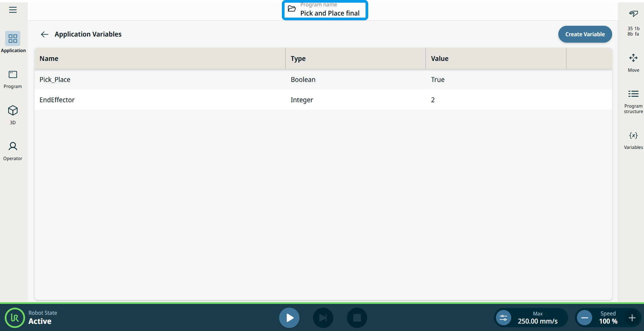Open the Operator screen
The height and width of the screenshot is (331, 644).
[13, 151]
